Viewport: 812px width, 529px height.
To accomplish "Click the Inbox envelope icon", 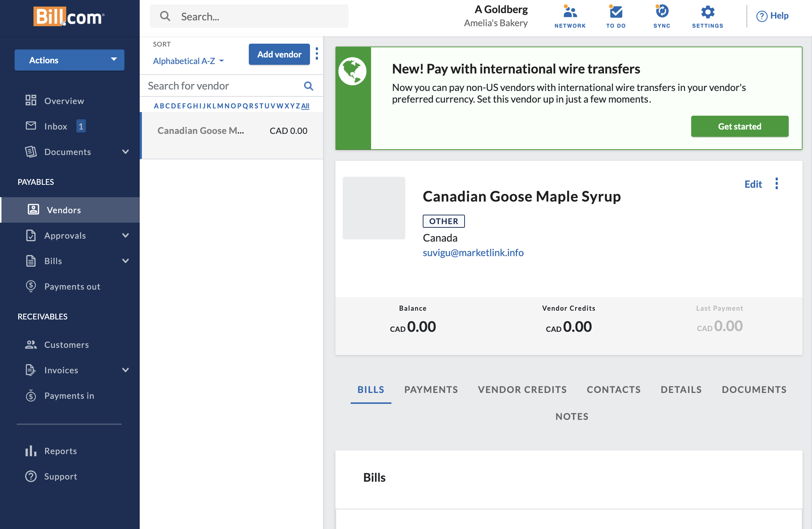I will [31, 126].
